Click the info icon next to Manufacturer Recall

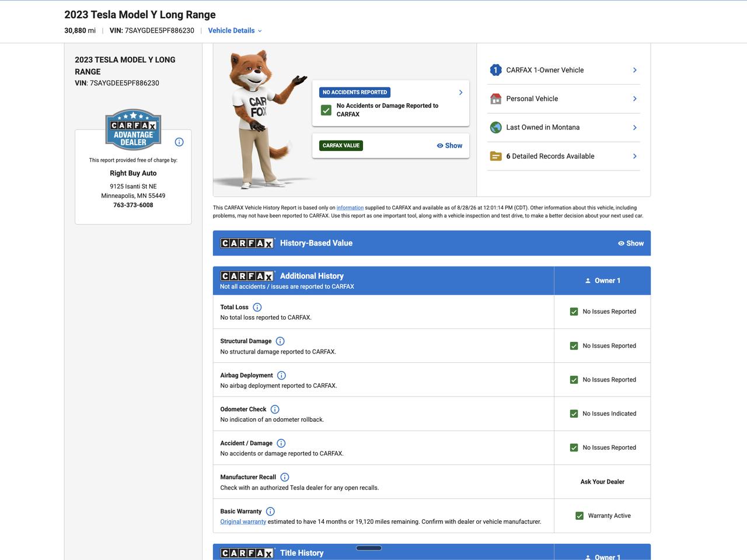click(285, 477)
